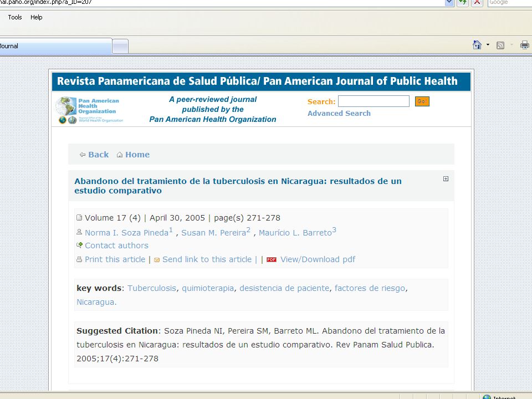Click the Suggested Citation text

point(117,331)
